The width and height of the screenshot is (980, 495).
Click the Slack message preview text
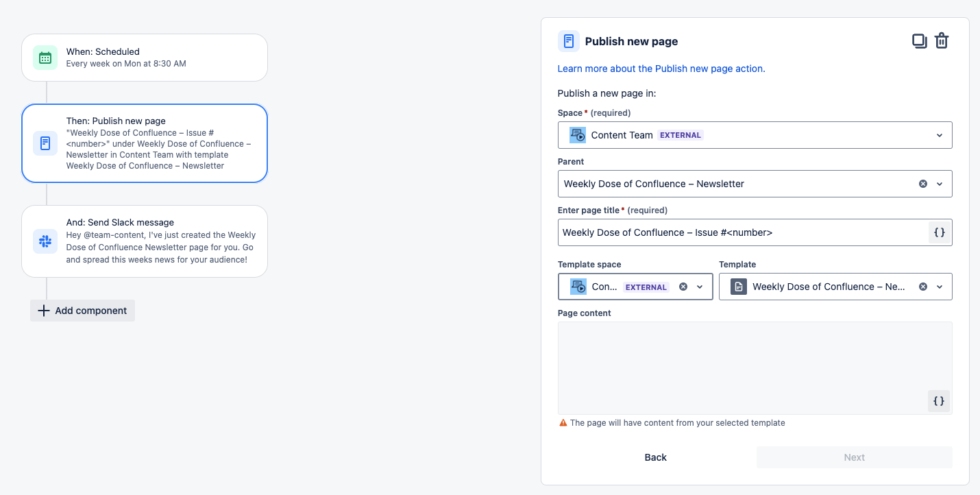[x=161, y=247]
